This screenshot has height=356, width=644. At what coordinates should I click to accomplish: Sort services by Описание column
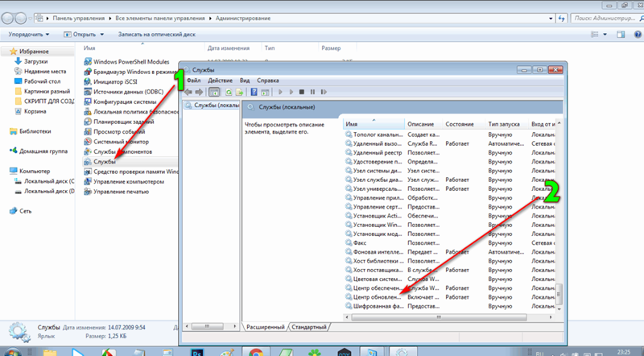424,124
